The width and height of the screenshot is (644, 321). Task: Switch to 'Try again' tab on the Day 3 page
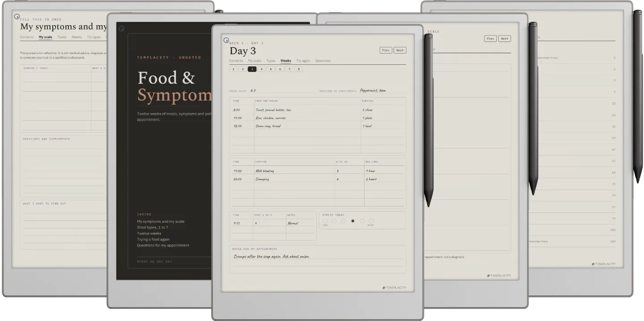[x=303, y=61]
